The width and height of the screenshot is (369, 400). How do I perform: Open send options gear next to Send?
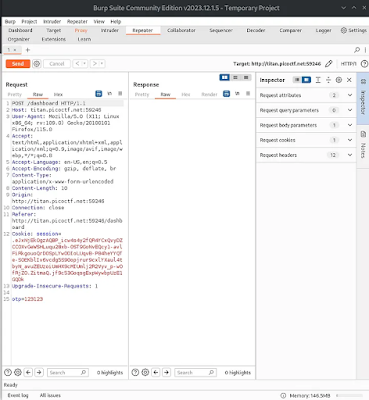pos(37,64)
